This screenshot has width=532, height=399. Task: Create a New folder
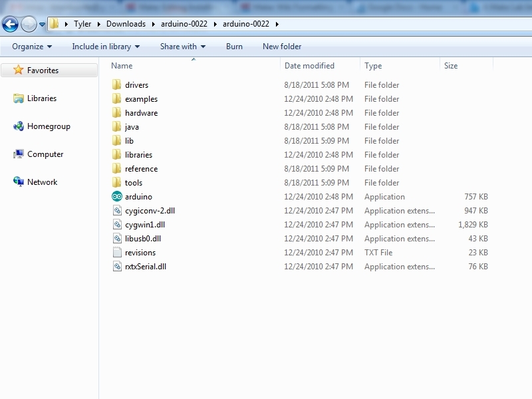pyautogui.click(x=282, y=47)
